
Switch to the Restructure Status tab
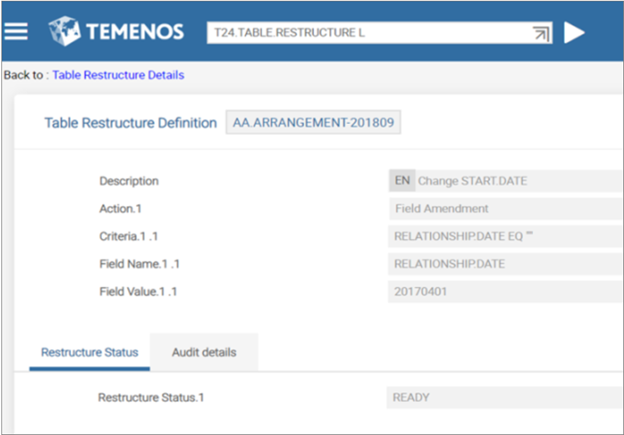(89, 352)
